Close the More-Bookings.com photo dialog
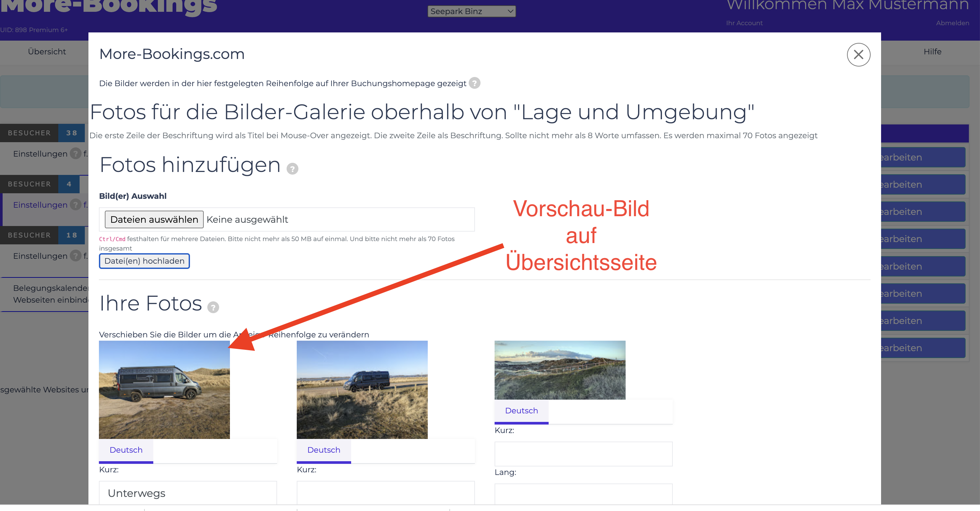 pyautogui.click(x=858, y=54)
